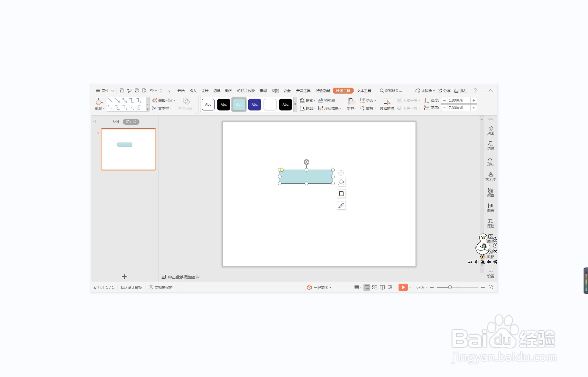This screenshot has height=377, width=588.
Task: Switch to slide sorter grid view
Action: [x=375, y=287]
